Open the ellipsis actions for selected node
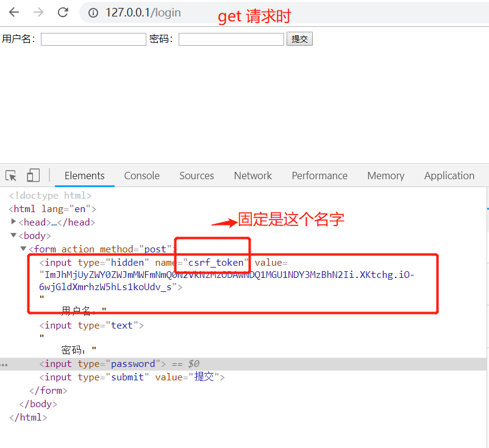The width and height of the screenshot is (489, 448). [x=4, y=364]
